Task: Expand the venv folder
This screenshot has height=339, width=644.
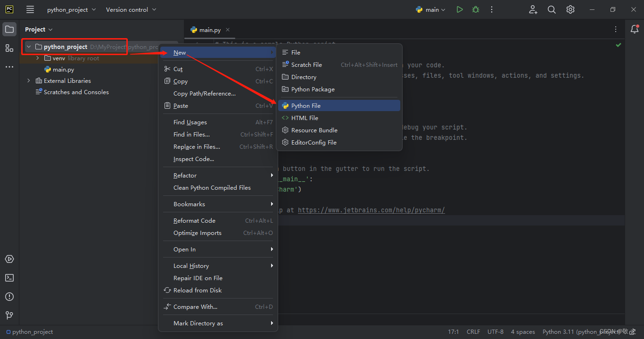Action: click(38, 58)
